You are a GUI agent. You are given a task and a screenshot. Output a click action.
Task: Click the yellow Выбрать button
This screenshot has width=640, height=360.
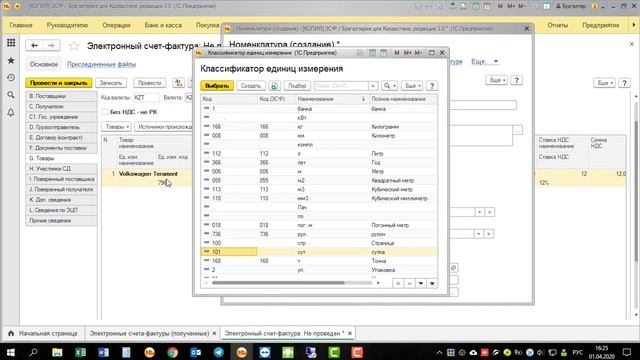click(217, 86)
